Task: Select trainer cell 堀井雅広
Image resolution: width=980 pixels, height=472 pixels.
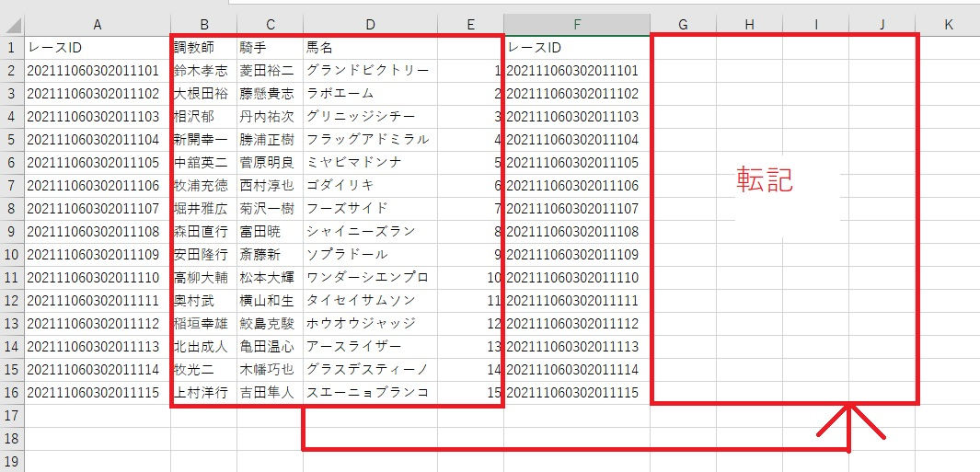Action: point(203,208)
